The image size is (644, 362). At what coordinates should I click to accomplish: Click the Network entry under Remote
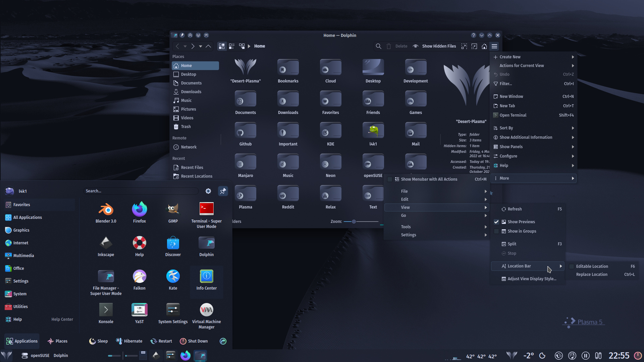pyautogui.click(x=195, y=147)
